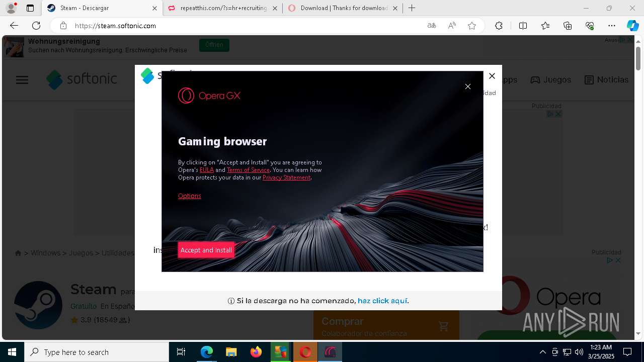Open the Opera GX taskbar icon
644x362 pixels.
330,352
